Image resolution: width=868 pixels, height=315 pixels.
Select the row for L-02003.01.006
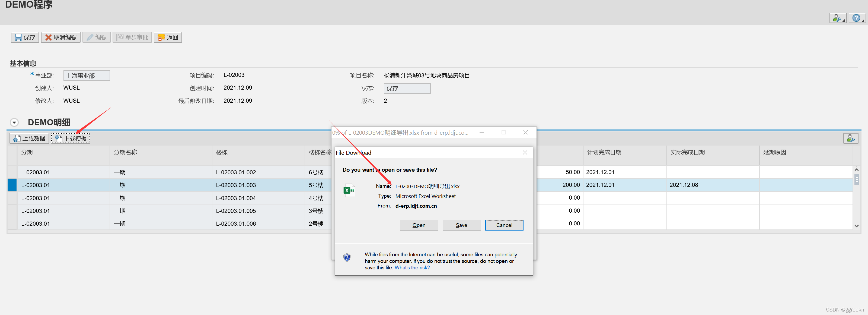pyautogui.click(x=12, y=223)
